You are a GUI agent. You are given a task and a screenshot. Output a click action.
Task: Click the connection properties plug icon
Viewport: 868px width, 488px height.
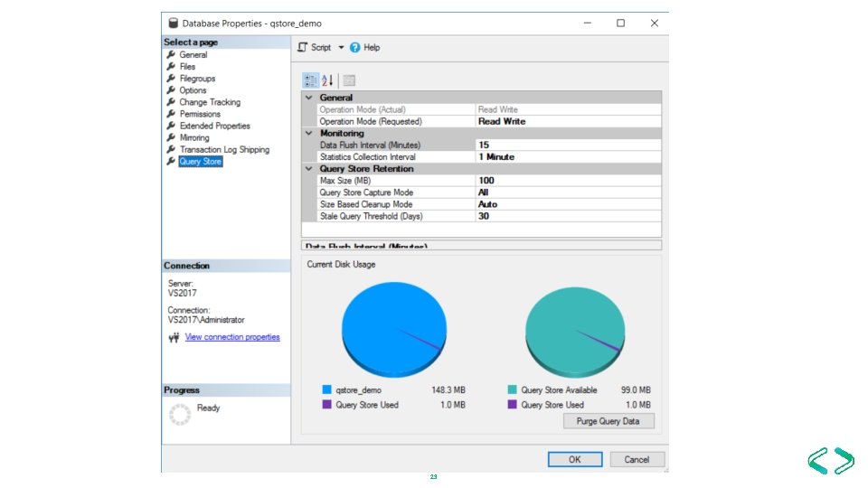174,337
